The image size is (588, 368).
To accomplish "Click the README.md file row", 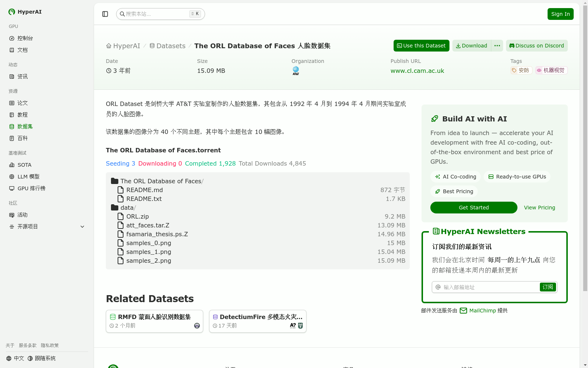I will tap(261, 190).
